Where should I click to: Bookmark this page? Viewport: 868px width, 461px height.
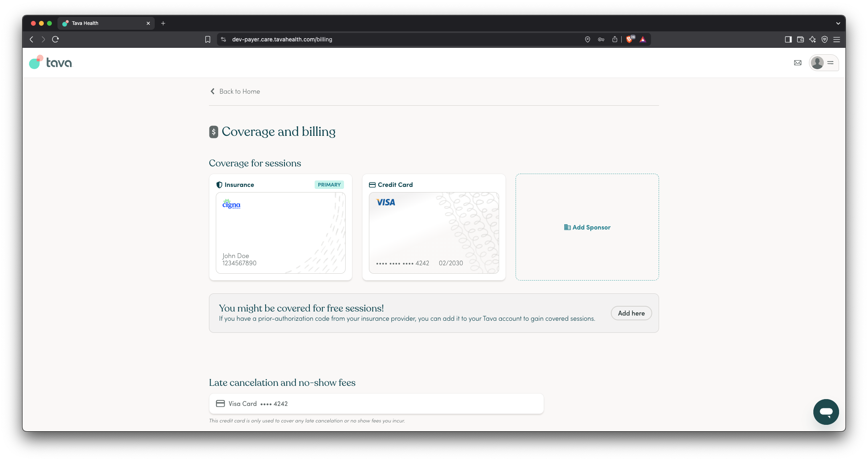208,39
